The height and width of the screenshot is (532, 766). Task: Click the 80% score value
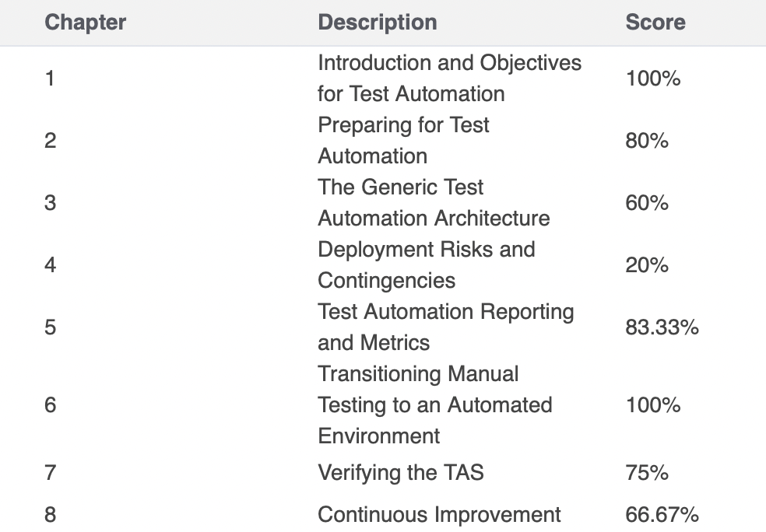(x=646, y=141)
